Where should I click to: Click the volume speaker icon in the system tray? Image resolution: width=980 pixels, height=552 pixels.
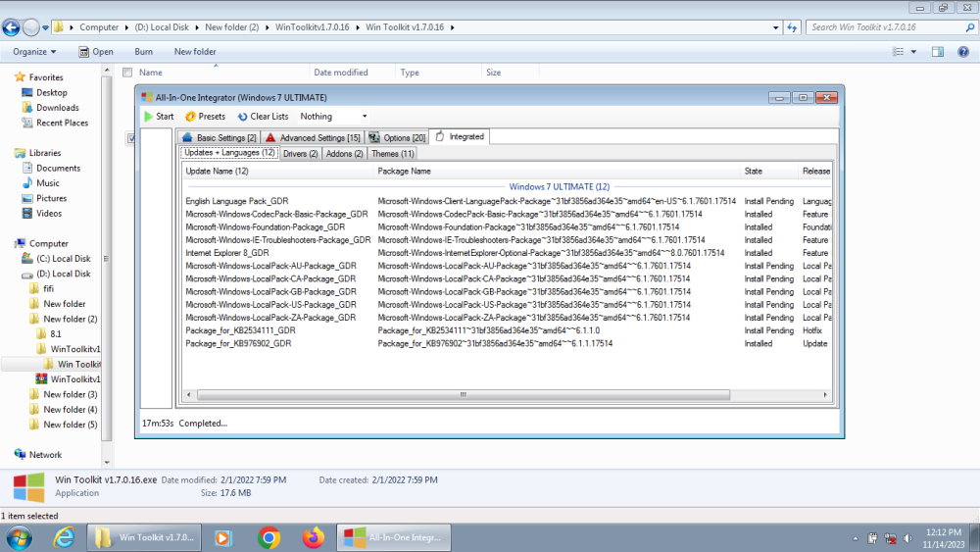(x=907, y=538)
